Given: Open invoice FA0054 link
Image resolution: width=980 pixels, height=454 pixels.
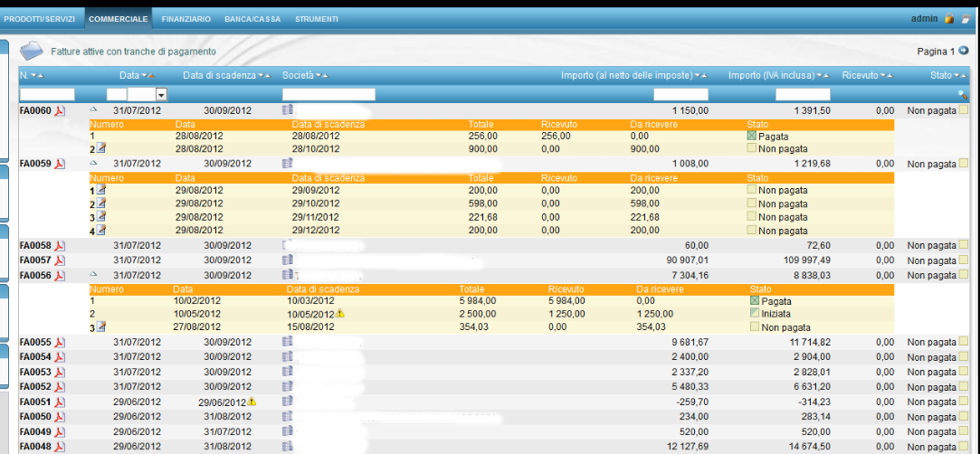Looking at the screenshot, I should [35, 357].
